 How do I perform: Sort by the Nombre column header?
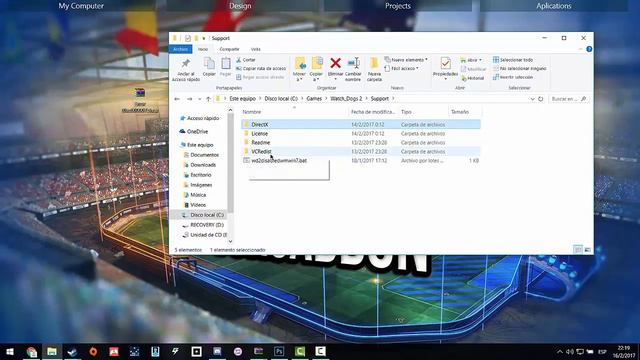tap(252, 112)
